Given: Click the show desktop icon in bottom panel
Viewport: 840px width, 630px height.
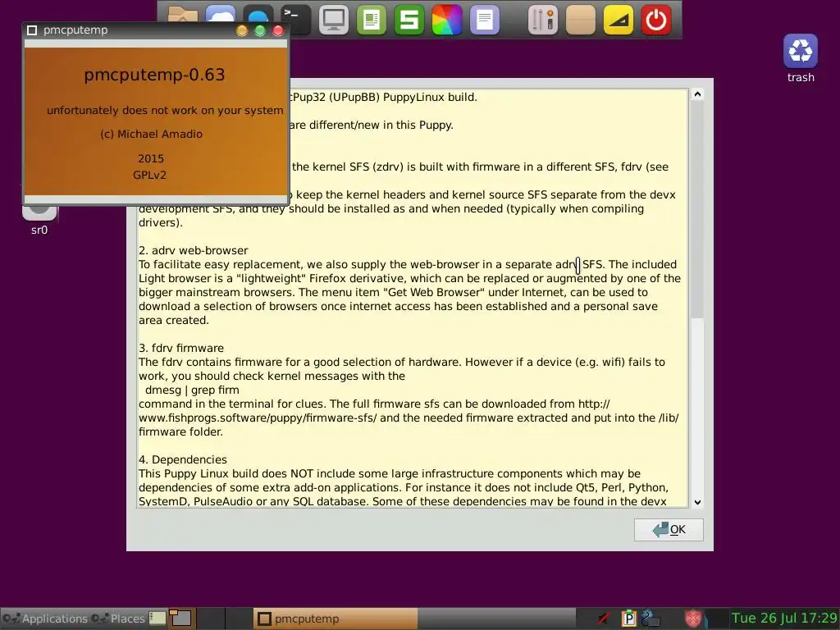Looking at the screenshot, I should coord(157,619).
